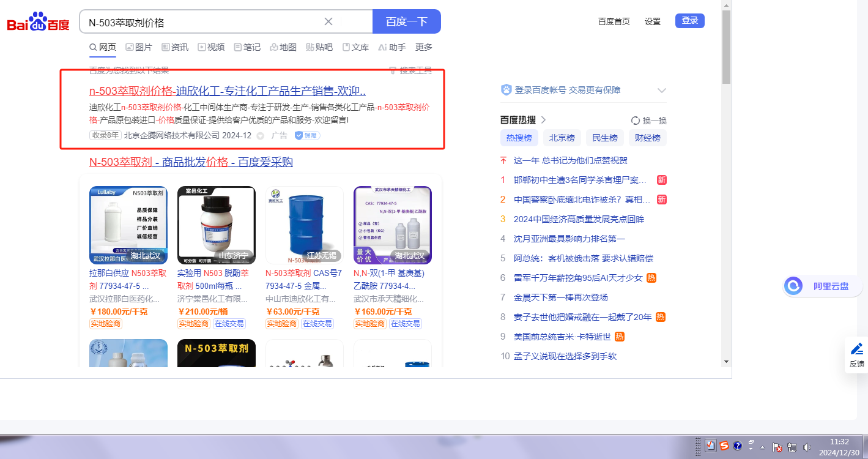Open N,N-双(1-甲基庚基)乙酰胺 product title

(x=389, y=279)
